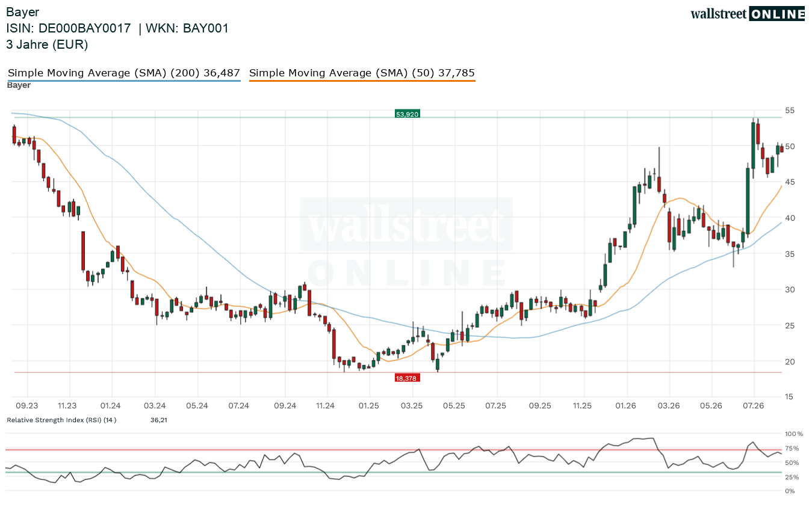
Task: Click the 03.25 date axis label
Action: click(x=412, y=405)
